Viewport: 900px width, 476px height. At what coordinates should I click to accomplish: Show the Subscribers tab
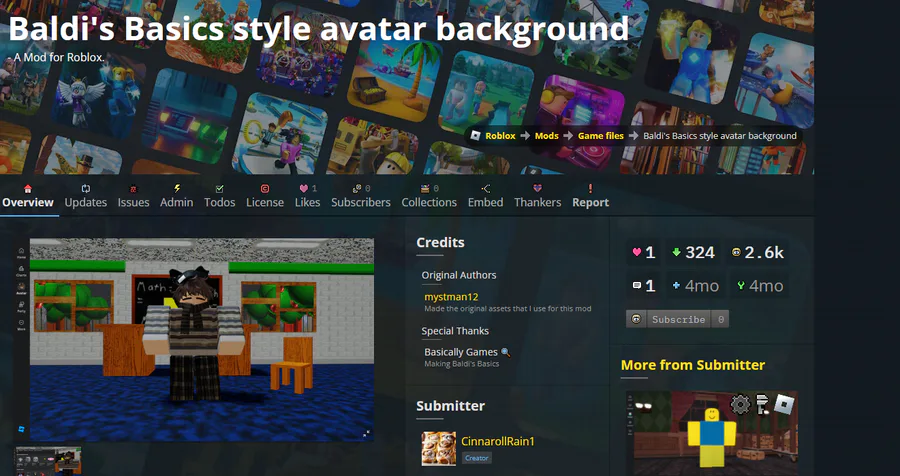(360, 196)
